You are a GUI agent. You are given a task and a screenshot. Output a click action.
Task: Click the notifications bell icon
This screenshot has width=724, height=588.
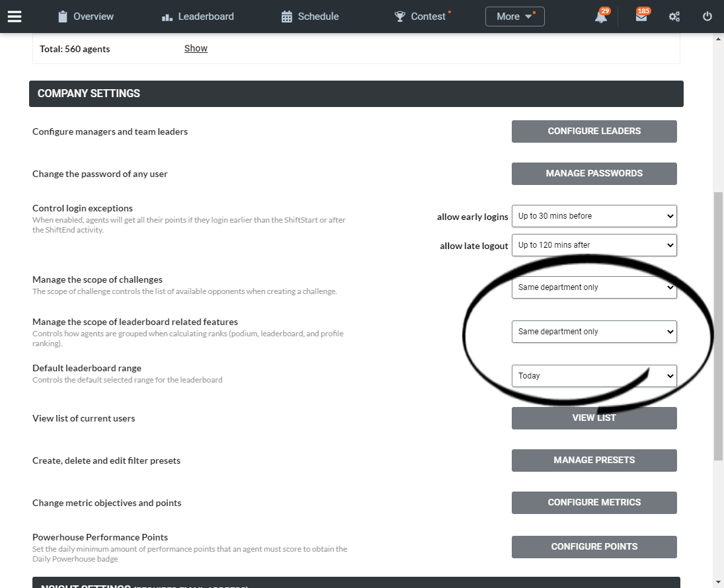tap(601, 17)
